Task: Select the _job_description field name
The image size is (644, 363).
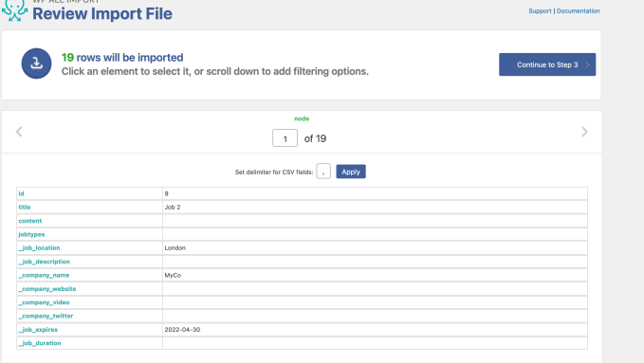Action: [x=44, y=262]
